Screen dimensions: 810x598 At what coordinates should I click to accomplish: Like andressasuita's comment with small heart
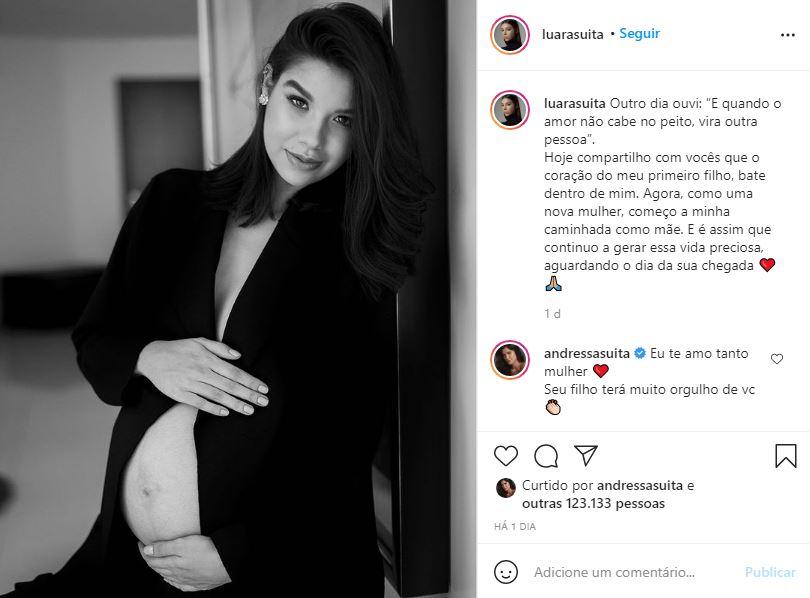pos(777,359)
